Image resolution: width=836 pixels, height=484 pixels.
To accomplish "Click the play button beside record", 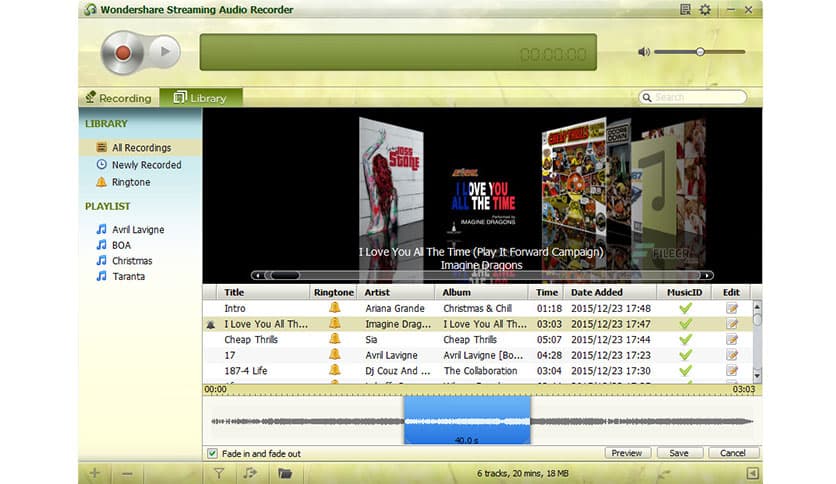I will click(165, 52).
